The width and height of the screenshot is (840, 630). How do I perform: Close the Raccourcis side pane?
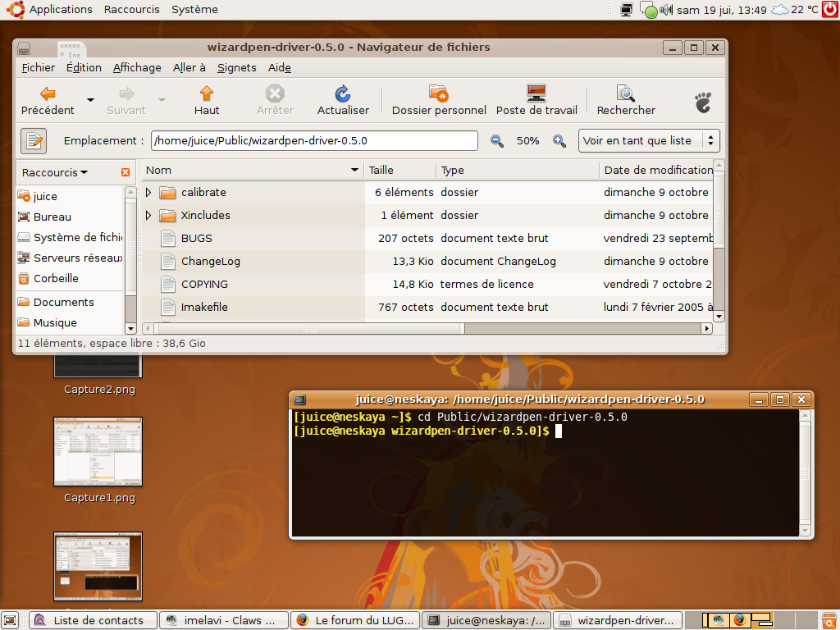tap(126, 172)
